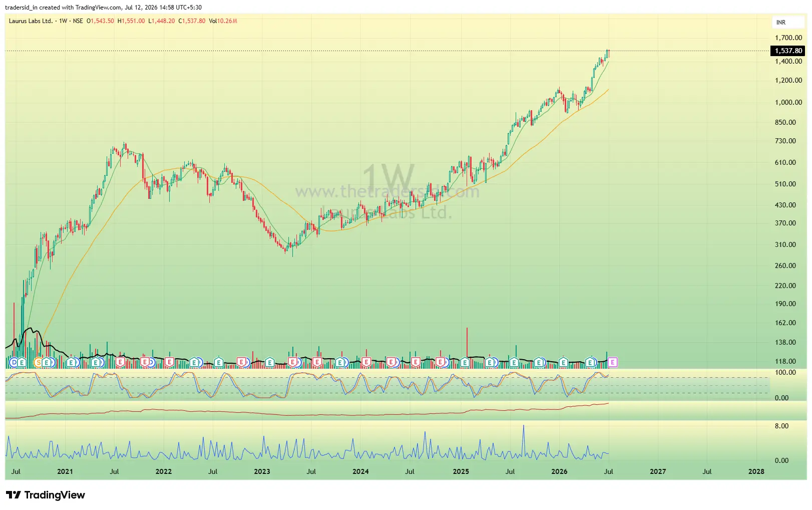Click the 610.00 price axis label
This screenshot has width=812, height=510.
pos(785,162)
